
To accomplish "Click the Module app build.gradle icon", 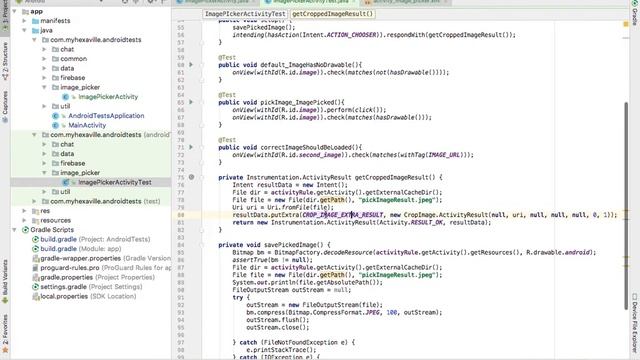I will click(x=36, y=249).
